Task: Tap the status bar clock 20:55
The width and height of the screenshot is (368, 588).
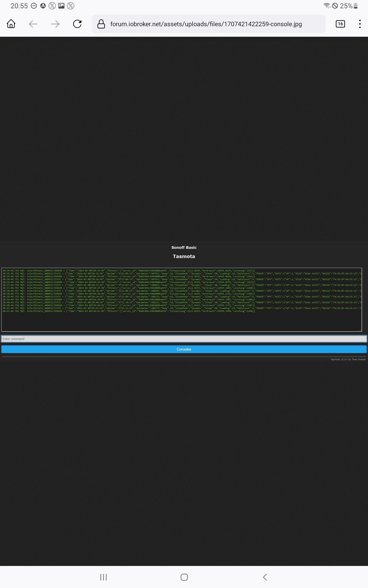Action: (x=19, y=6)
